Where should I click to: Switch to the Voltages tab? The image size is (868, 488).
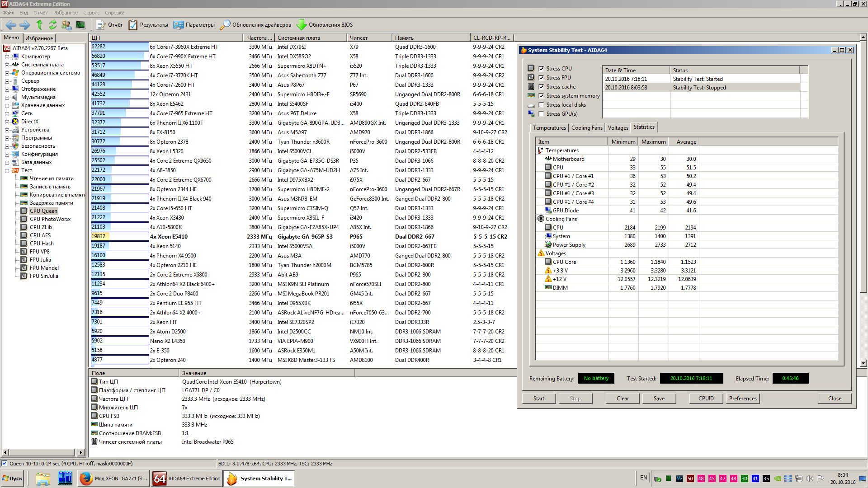coord(618,128)
